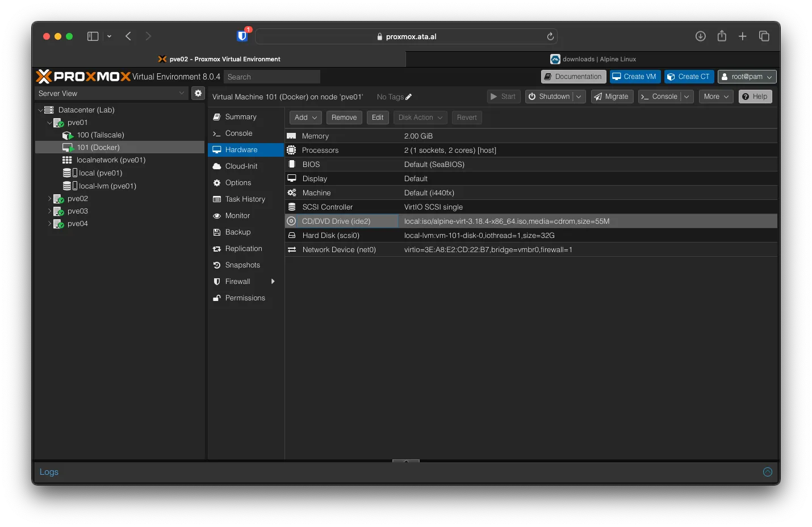Open the Safari sidebar menu chevron
Screen dimensions: 812x527
pyautogui.click(x=109, y=36)
